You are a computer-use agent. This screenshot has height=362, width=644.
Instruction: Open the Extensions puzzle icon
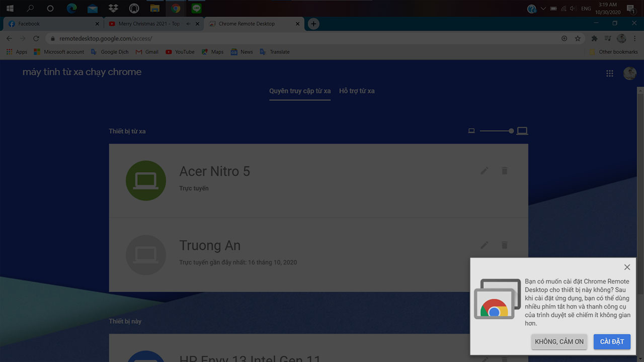594,38
